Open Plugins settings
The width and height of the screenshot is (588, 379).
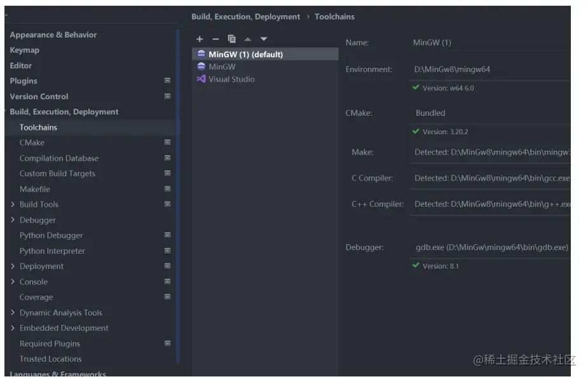click(24, 81)
